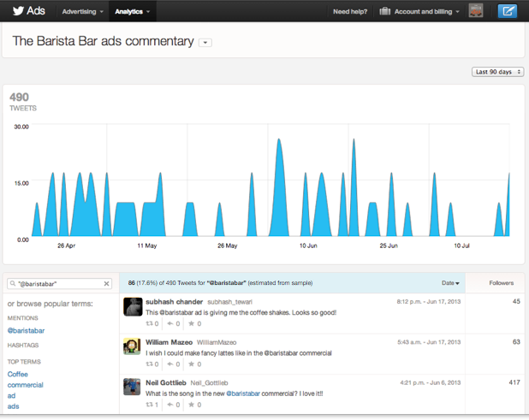
Task: Open the Last 90 days range selector
Action: 497,72
